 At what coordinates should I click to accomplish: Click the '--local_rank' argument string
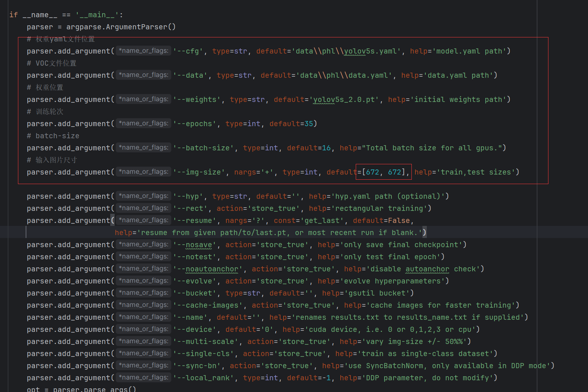(x=203, y=378)
